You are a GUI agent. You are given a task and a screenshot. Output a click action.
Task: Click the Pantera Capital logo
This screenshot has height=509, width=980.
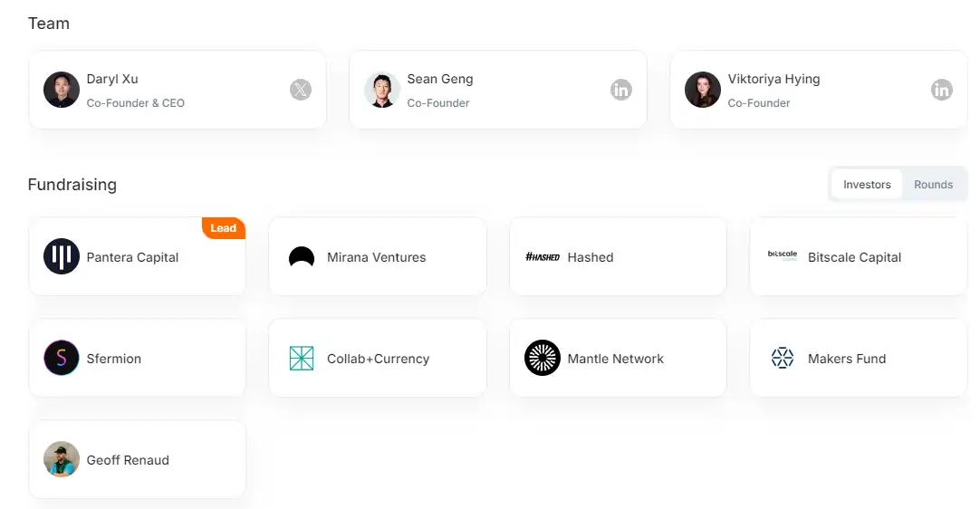[x=62, y=257]
